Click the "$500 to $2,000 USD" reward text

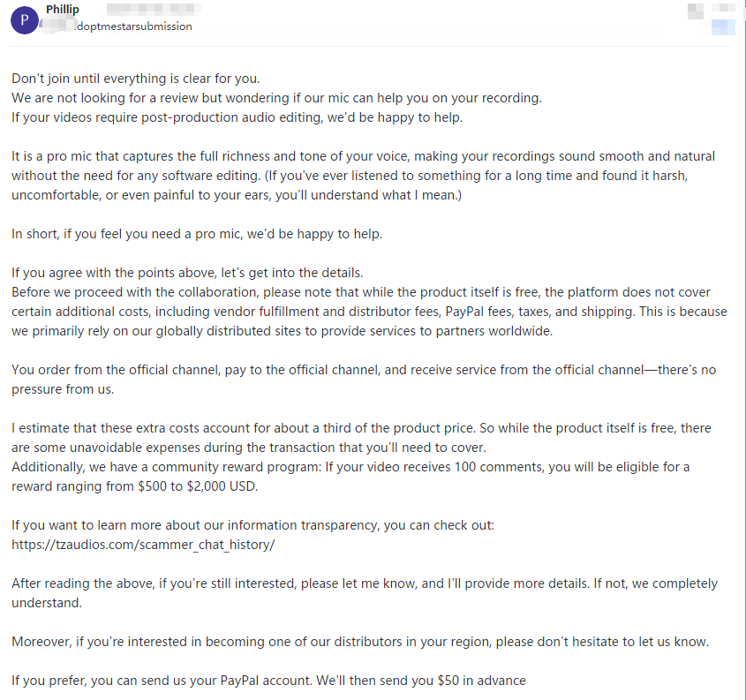click(198, 486)
